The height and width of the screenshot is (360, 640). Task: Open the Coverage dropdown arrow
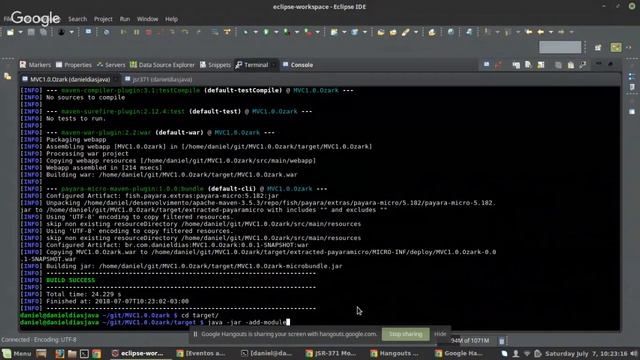[x=297, y=32]
